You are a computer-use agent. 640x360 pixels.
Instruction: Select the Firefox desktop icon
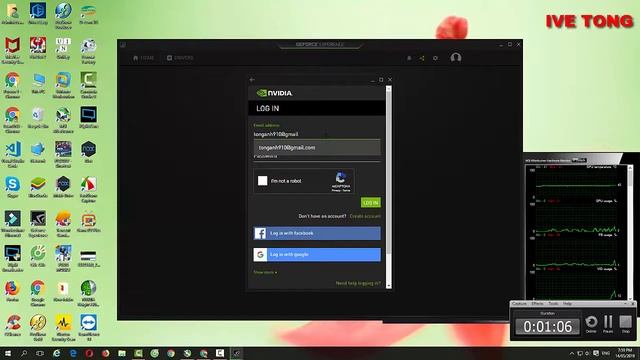12,291
